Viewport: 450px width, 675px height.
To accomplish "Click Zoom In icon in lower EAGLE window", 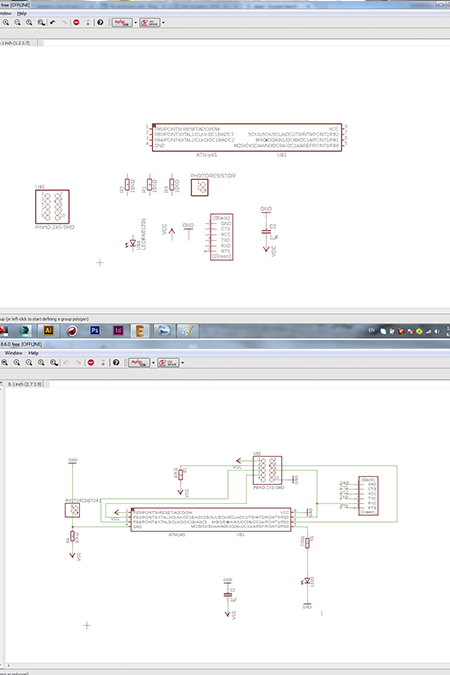I will pyautogui.click(x=17, y=362).
